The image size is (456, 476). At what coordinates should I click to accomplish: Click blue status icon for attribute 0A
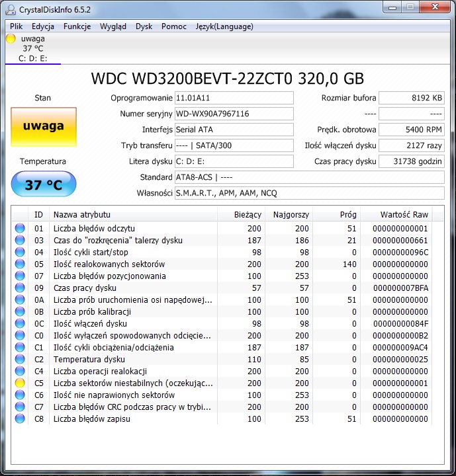(20, 299)
